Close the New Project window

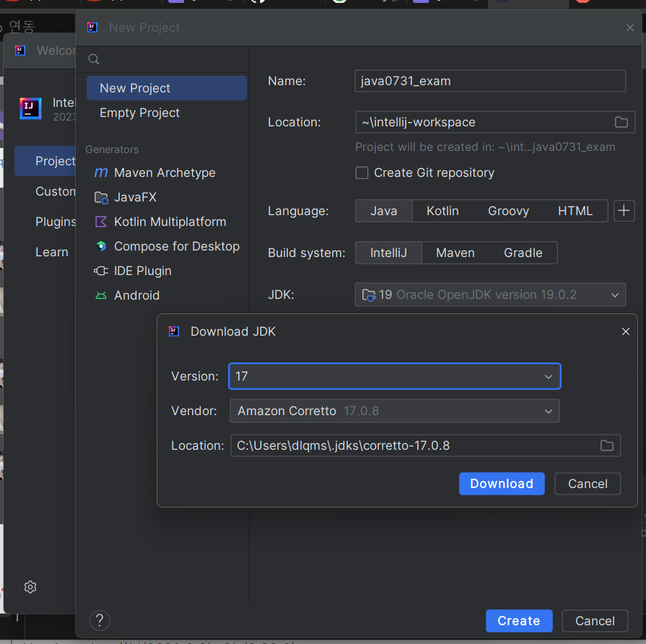[630, 27]
